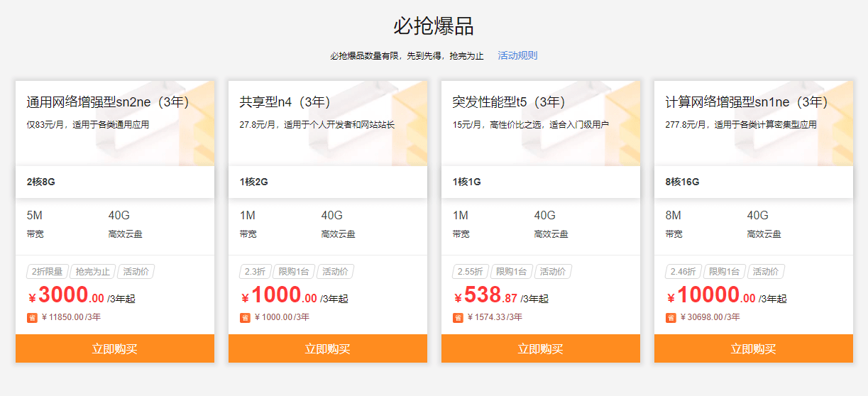The width and height of the screenshot is (868, 396).
Task: Select the 1核1G spec bar
Action: [x=541, y=182]
